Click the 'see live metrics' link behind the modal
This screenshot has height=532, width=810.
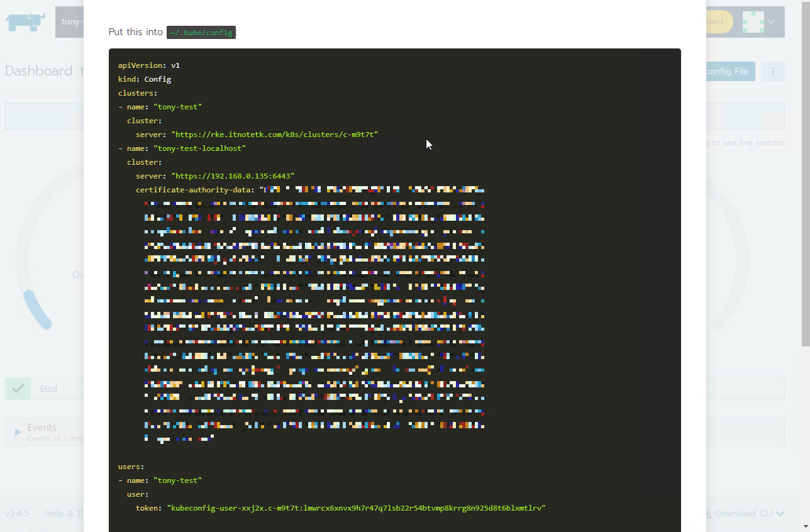point(745,143)
